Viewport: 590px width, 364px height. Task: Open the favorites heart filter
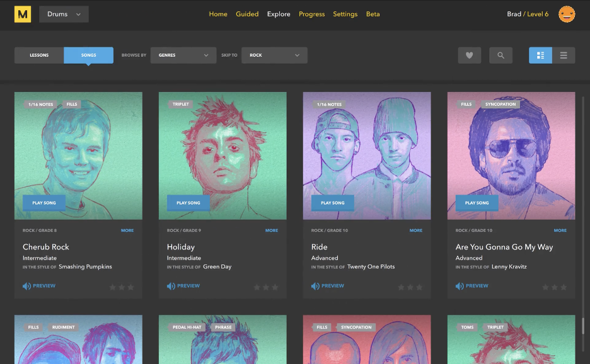(469, 55)
